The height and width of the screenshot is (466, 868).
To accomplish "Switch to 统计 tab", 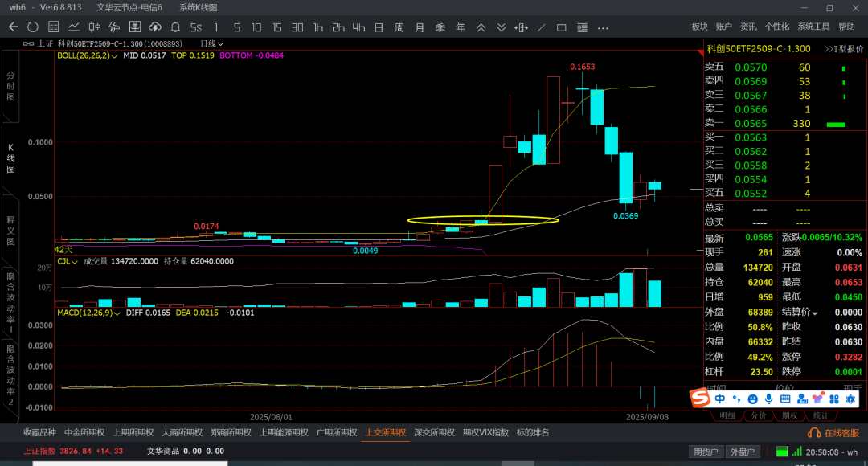I will pyautogui.click(x=821, y=415).
